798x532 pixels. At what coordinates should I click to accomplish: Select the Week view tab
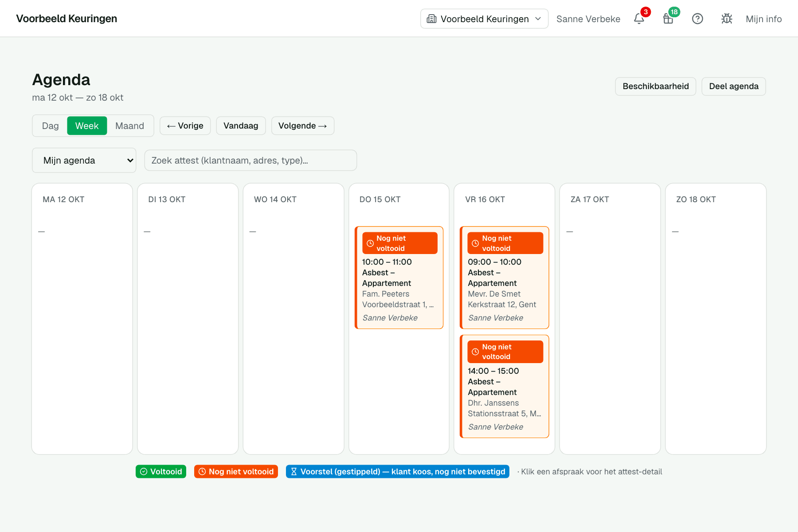(87, 125)
